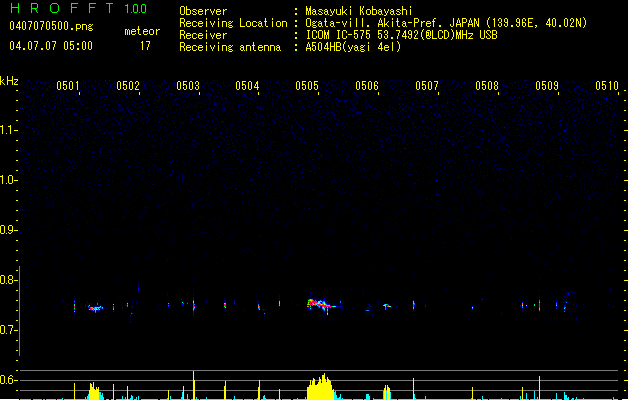
Task: Click the 0502 time marker
Action: click(x=128, y=86)
